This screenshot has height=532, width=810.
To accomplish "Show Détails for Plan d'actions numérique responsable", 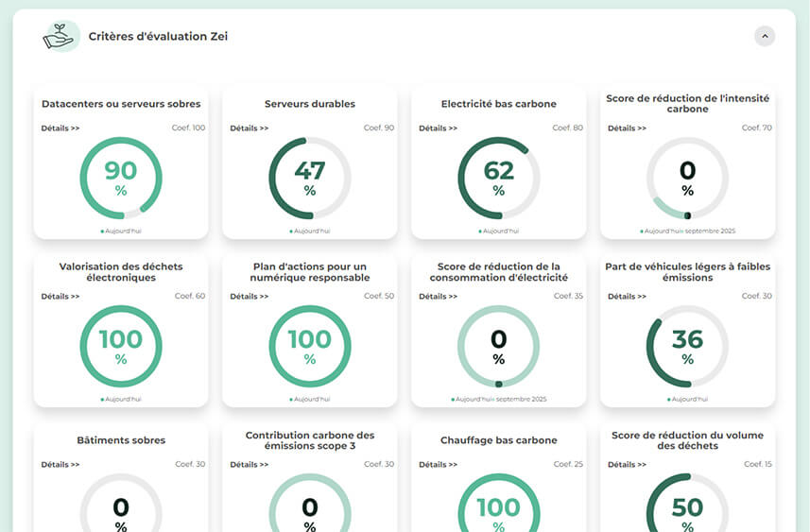I will (x=250, y=297).
